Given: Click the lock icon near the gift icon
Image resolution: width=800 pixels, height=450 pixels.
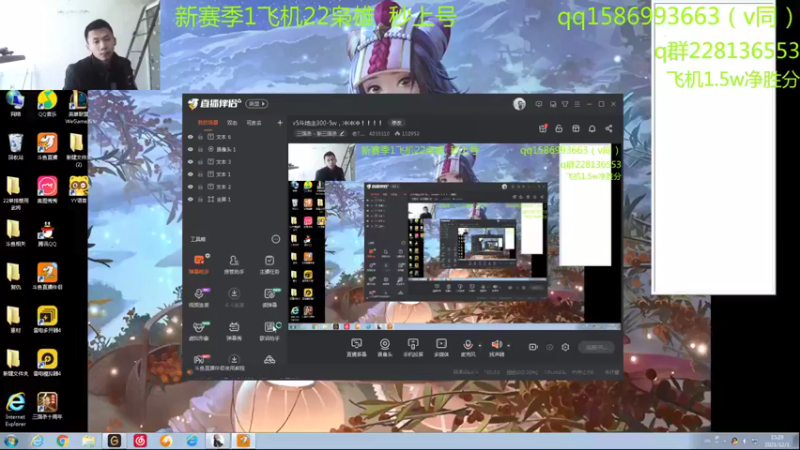Looking at the screenshot, I should (x=559, y=129).
